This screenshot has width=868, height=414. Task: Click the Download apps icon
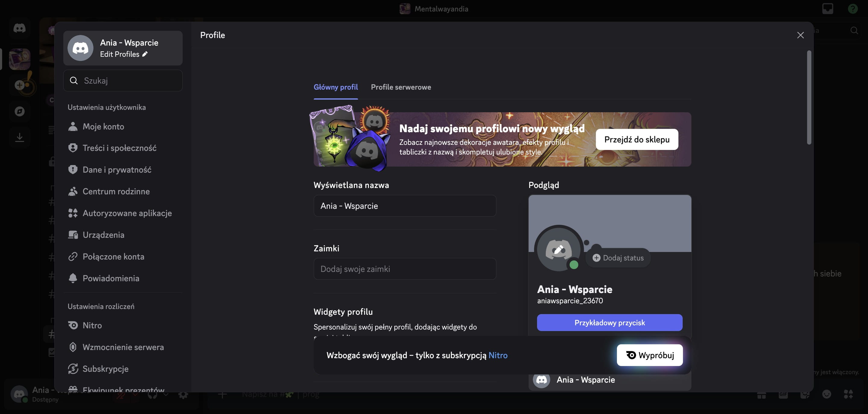(20, 137)
